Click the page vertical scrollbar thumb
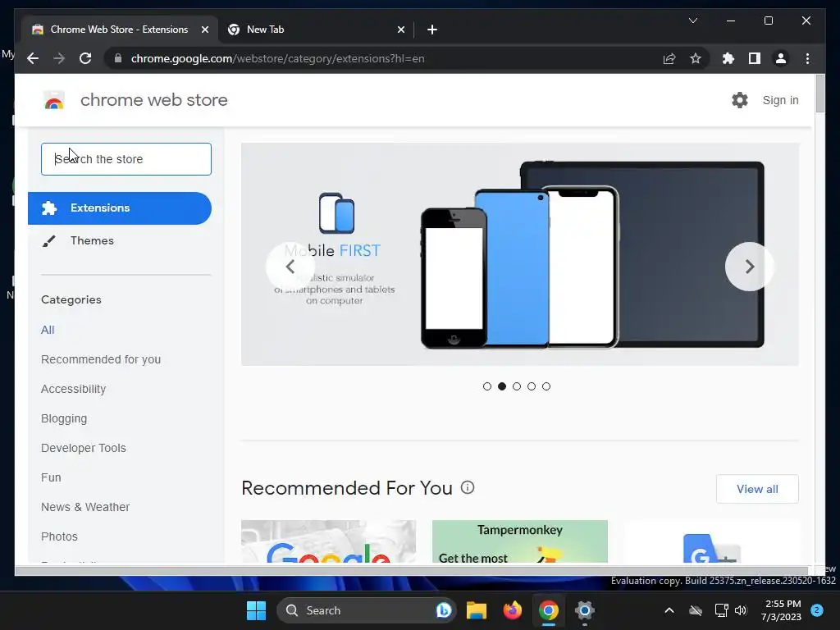 819,94
